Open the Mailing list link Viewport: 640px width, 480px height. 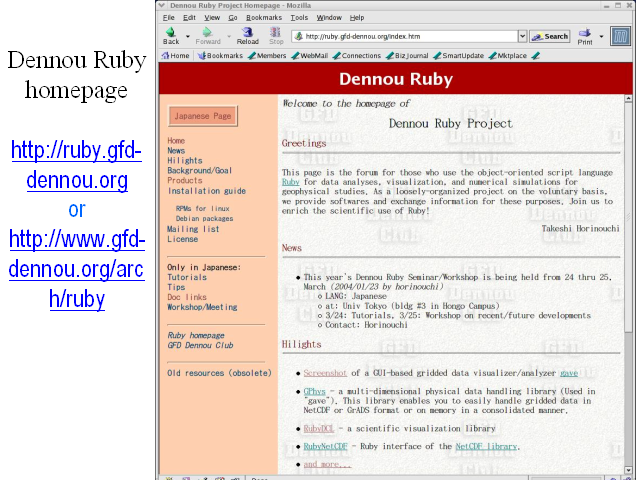(193, 229)
